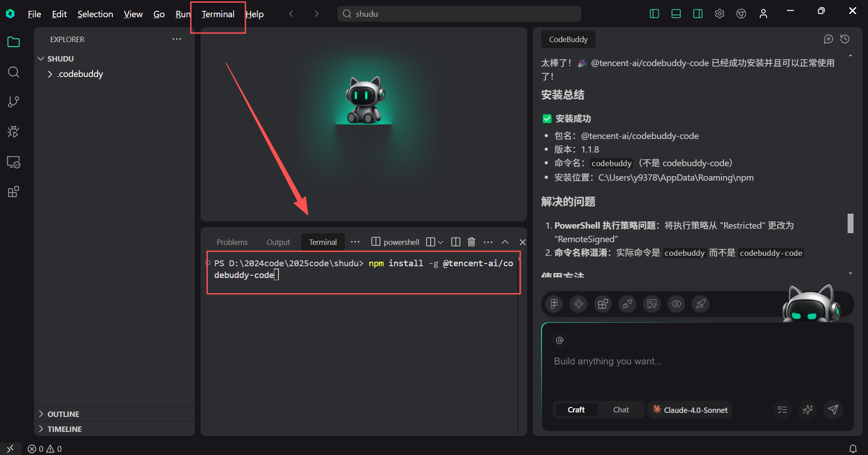Open Explorer more actions ellipsis

[x=177, y=39]
